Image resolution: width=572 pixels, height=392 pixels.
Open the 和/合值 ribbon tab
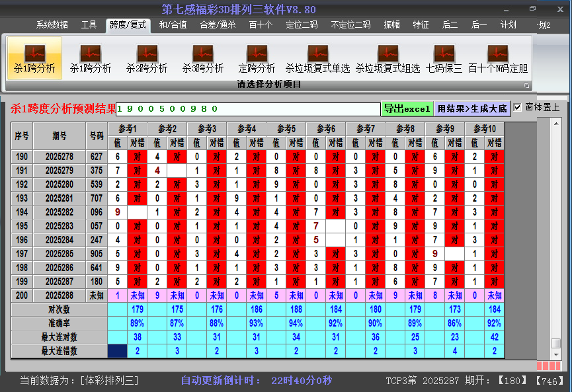173,25
